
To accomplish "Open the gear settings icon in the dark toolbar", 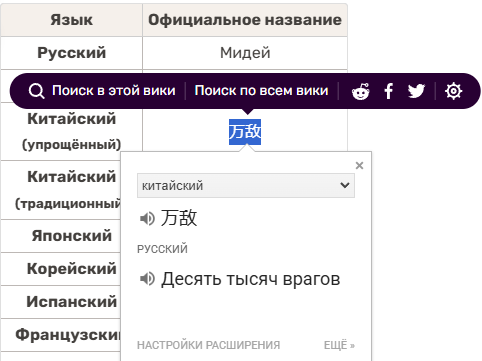I will coord(453,91).
